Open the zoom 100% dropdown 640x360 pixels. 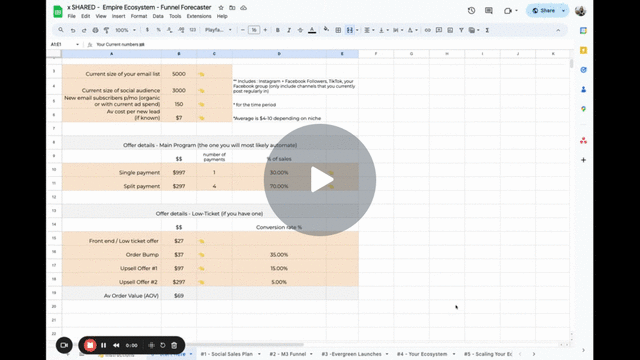pyautogui.click(x=125, y=30)
